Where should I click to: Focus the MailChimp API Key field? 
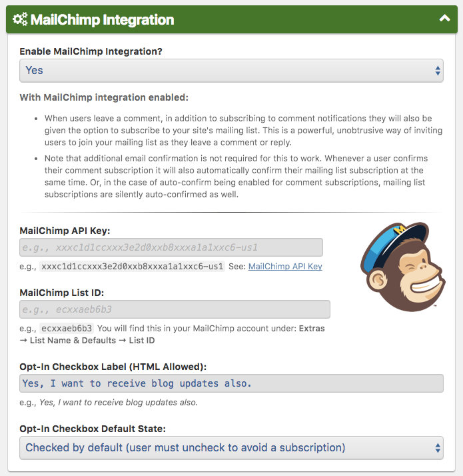click(171, 247)
